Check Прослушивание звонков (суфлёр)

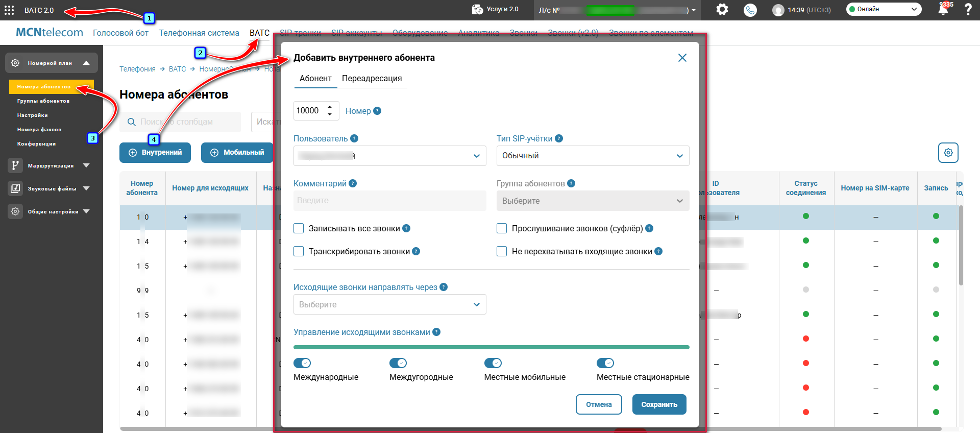coord(502,228)
